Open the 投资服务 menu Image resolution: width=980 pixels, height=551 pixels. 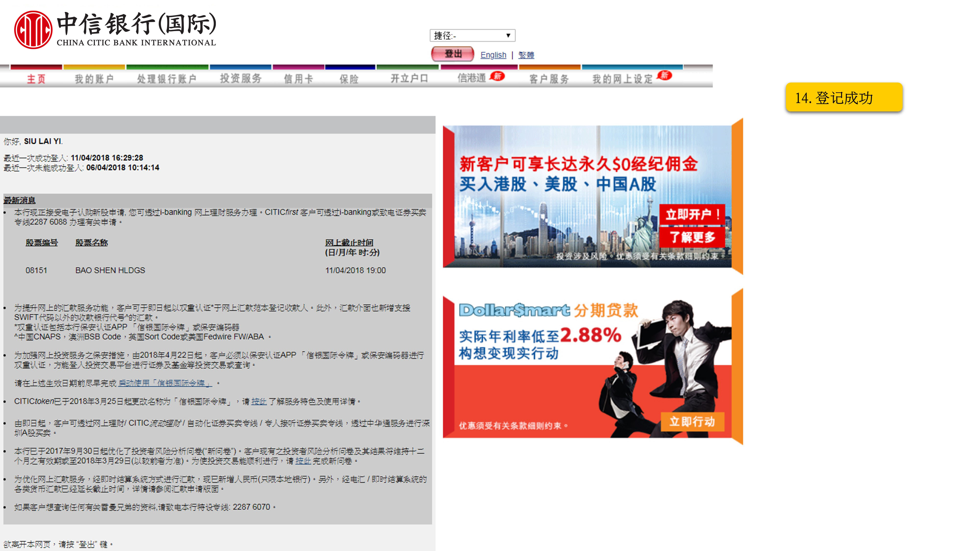pyautogui.click(x=240, y=78)
